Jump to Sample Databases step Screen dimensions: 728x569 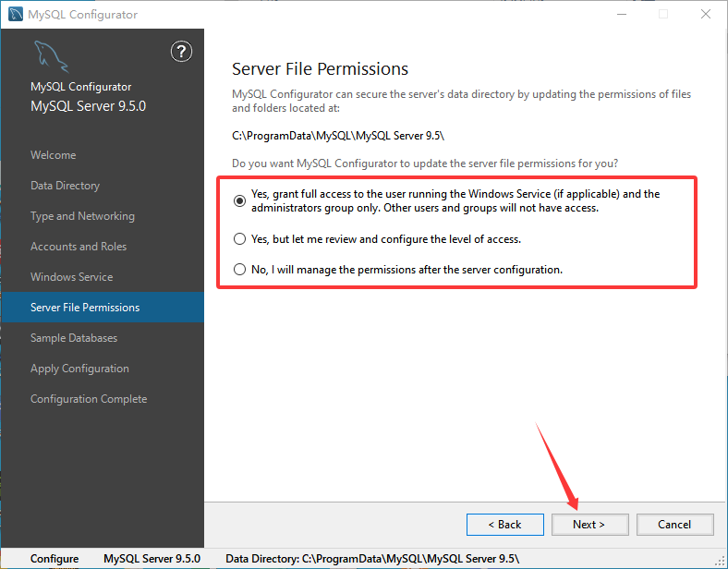74,338
